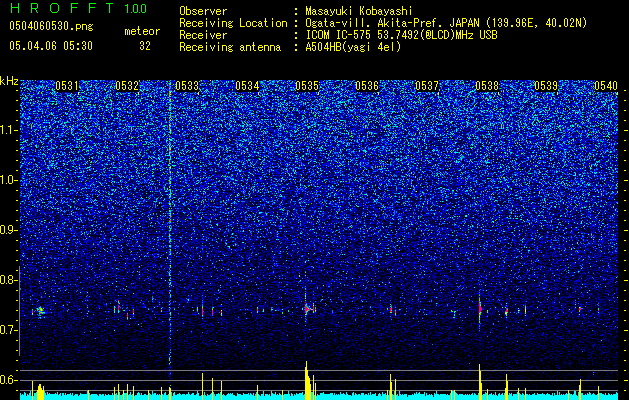Click the 0534 time marker

247,86
